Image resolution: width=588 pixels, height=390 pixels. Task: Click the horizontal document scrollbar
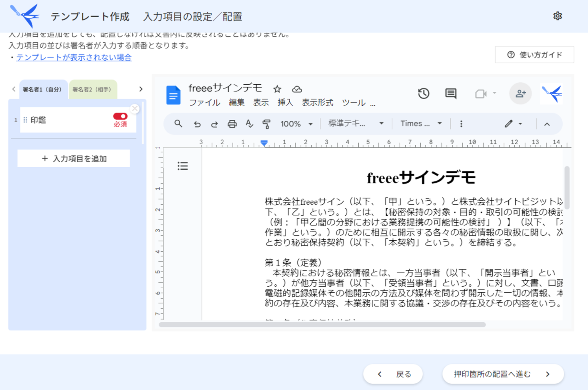pyautogui.click(x=322, y=325)
